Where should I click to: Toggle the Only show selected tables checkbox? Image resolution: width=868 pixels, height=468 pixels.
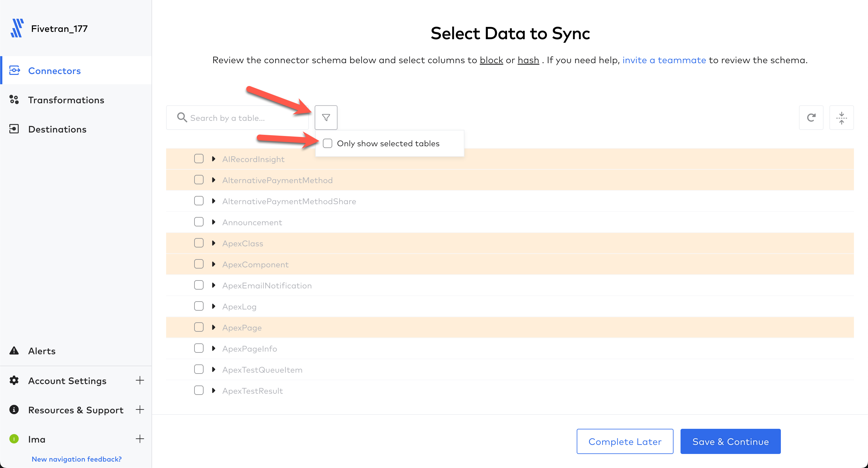(x=327, y=143)
